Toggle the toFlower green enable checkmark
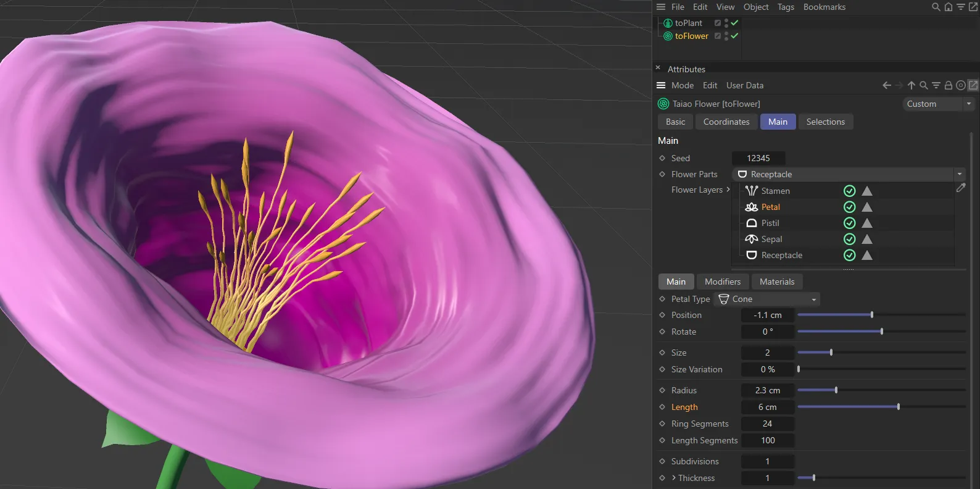980x489 pixels. click(x=734, y=36)
